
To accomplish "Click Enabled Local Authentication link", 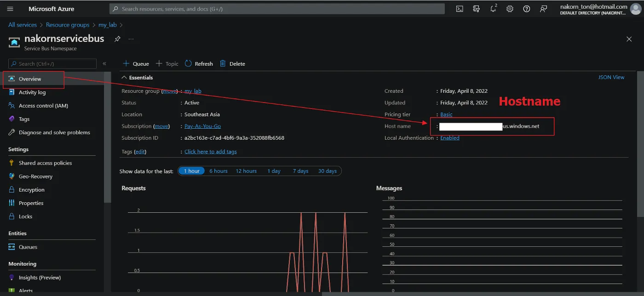I will click(450, 138).
